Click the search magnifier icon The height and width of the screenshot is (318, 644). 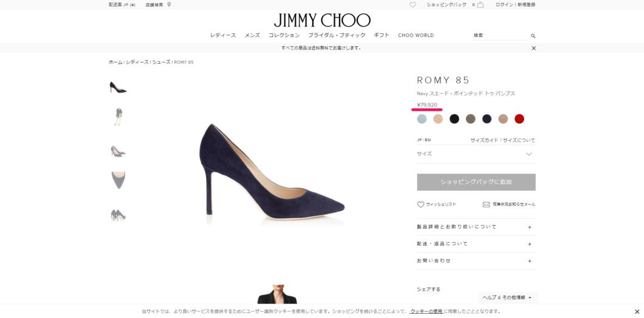pyautogui.click(x=533, y=36)
